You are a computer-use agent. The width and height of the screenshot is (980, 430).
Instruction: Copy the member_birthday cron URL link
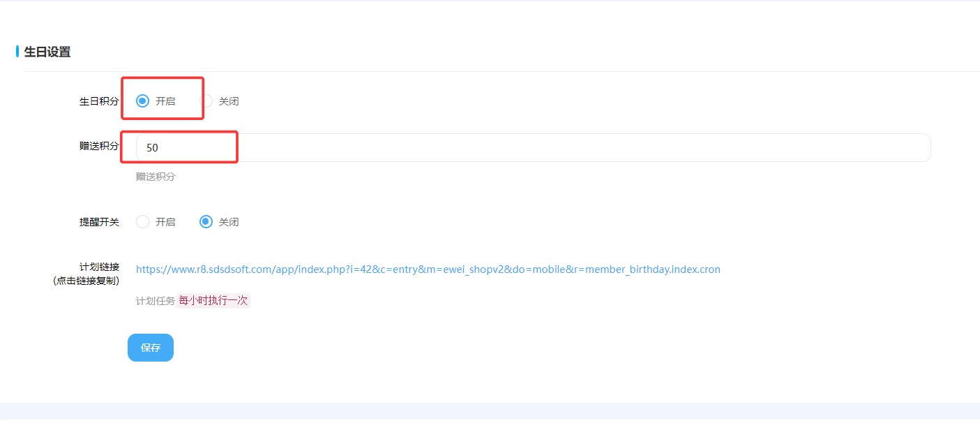428,269
